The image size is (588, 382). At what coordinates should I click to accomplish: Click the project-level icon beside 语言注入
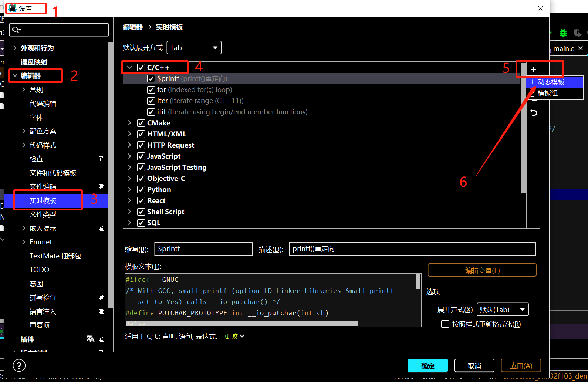tap(101, 311)
